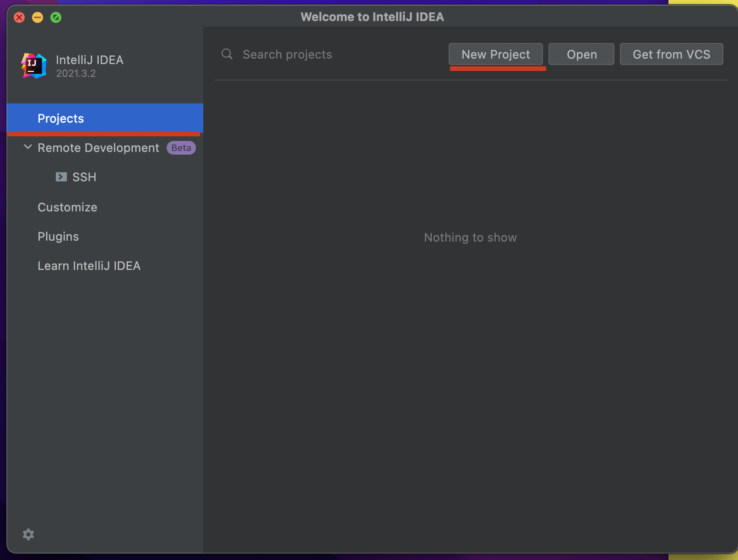Minimize the Welcome window
738x560 pixels.
(38, 17)
